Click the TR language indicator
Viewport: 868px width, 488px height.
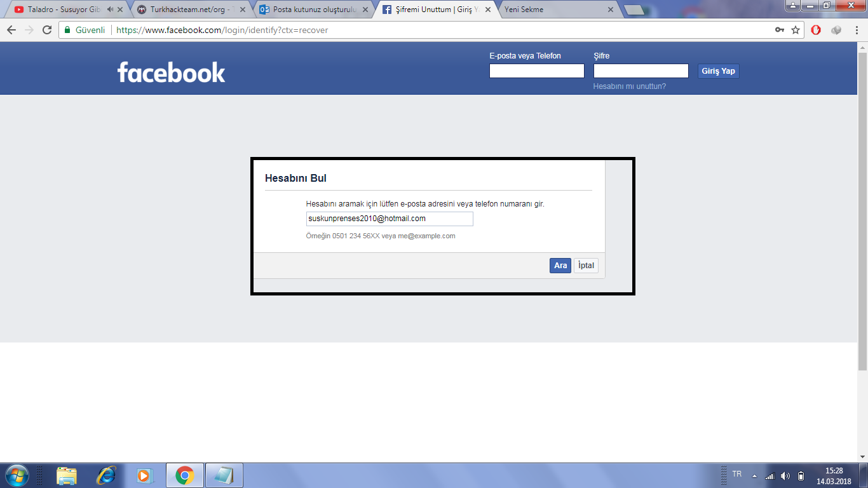pos(737,474)
